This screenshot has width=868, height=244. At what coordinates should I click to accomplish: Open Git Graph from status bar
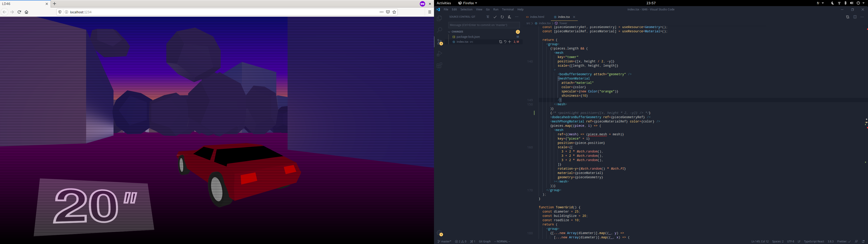tap(485, 241)
